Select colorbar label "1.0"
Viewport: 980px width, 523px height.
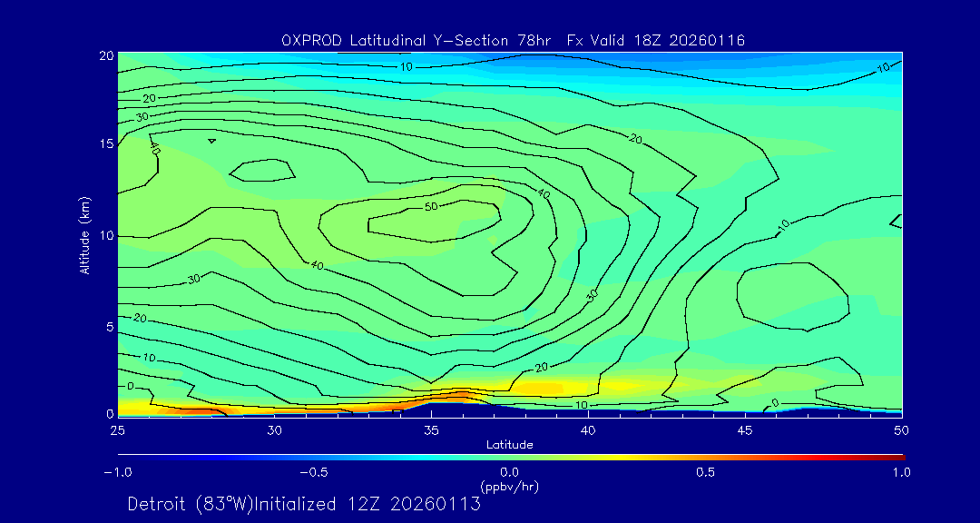(x=901, y=472)
